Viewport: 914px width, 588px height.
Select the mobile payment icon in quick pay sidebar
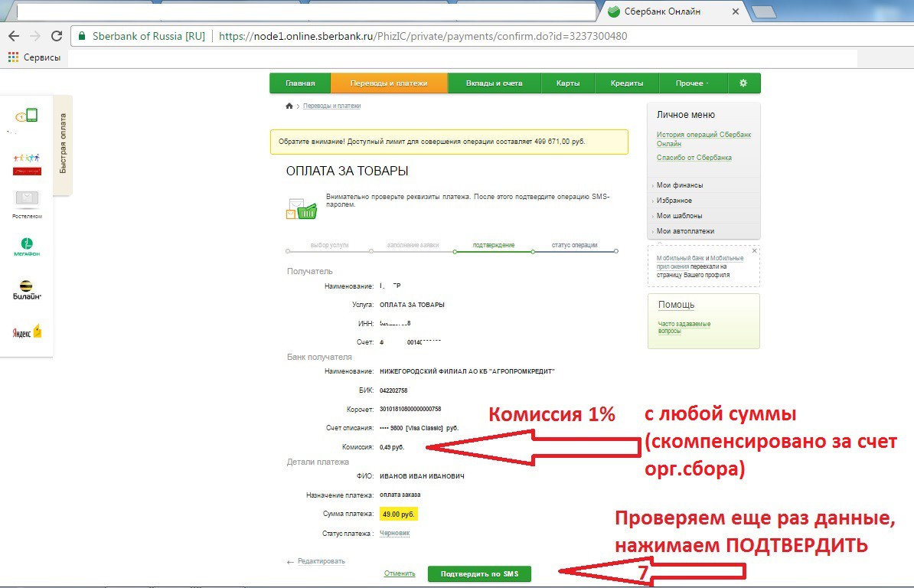click(x=27, y=116)
